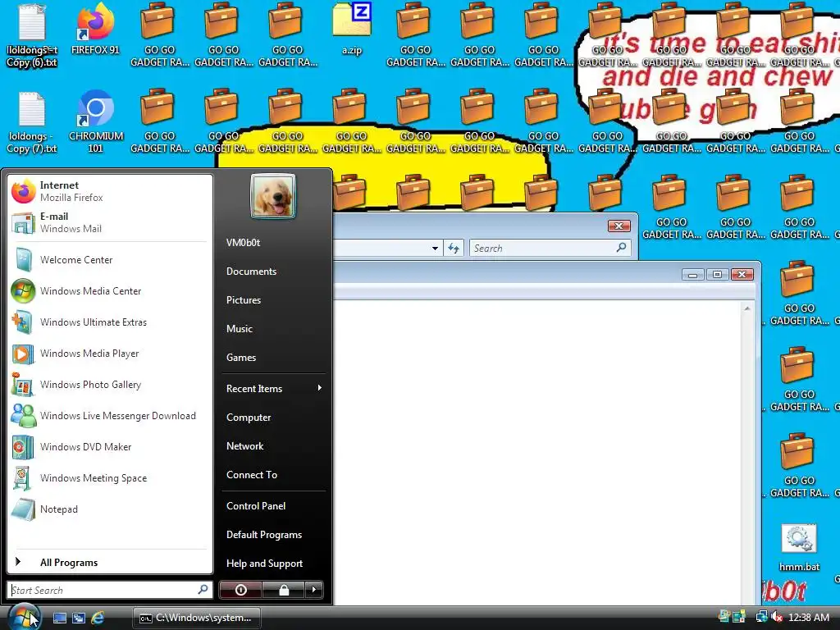Lock the computer with the lock button
The height and width of the screenshot is (630, 840).
[283, 590]
